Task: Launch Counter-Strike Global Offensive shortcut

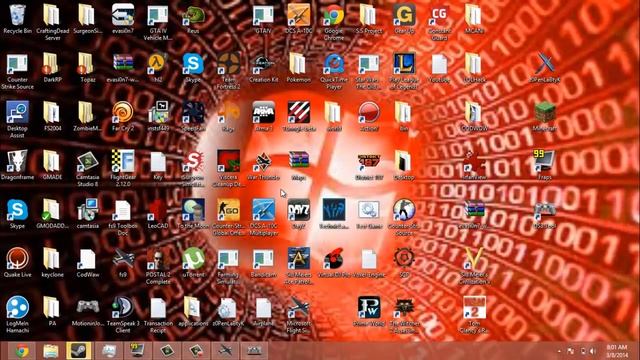Action: pos(229,217)
